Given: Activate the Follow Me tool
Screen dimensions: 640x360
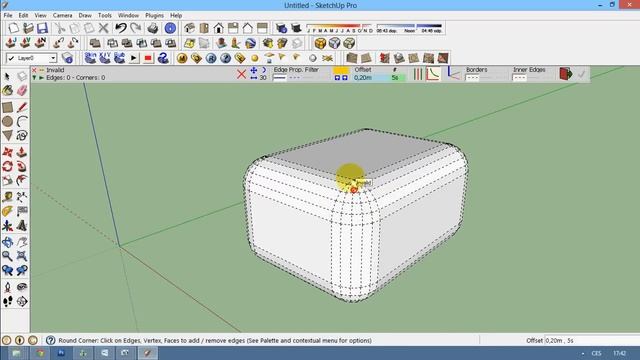Looking at the screenshot, I should [22, 166].
